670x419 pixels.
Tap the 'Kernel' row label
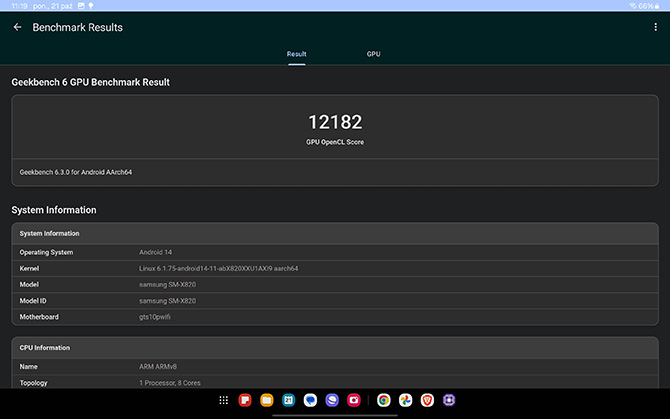pos(29,269)
